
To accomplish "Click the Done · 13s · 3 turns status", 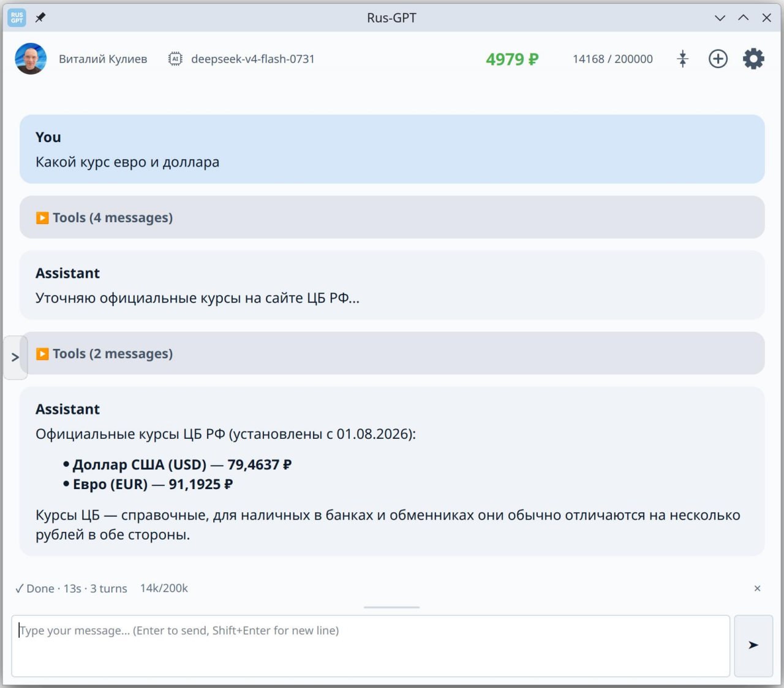I will [x=71, y=588].
